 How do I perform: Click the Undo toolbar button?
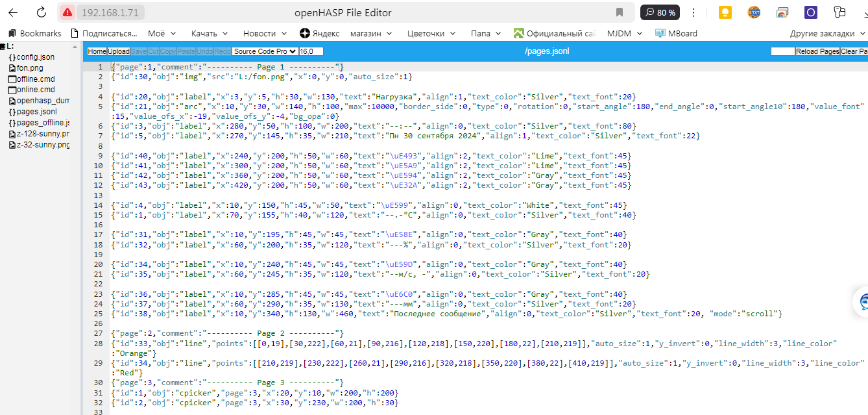click(x=204, y=51)
